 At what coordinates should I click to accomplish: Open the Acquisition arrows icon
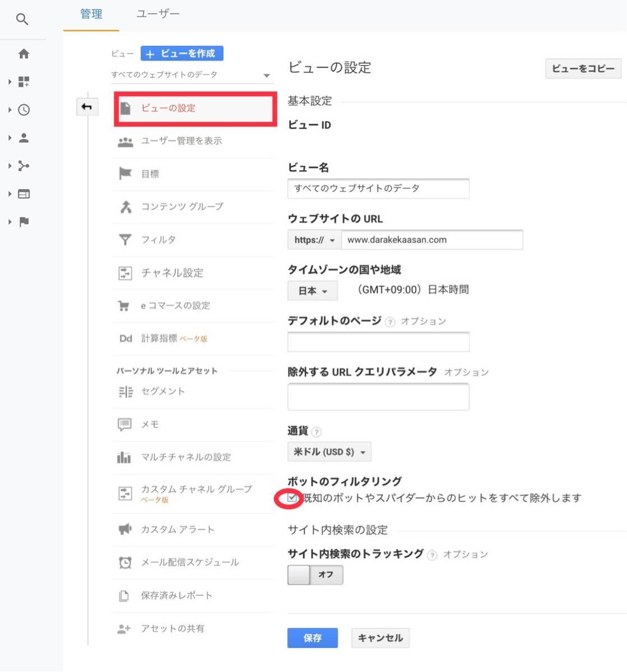pos(24,166)
